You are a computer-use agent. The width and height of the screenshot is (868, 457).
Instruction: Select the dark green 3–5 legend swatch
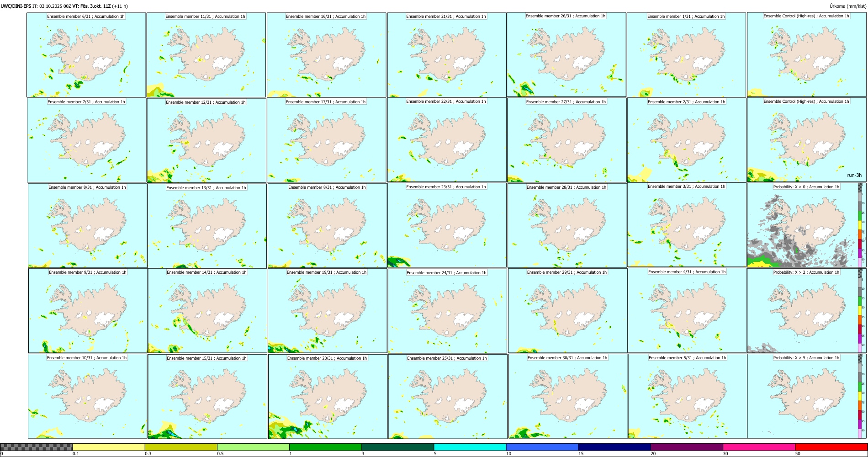tap(397, 447)
